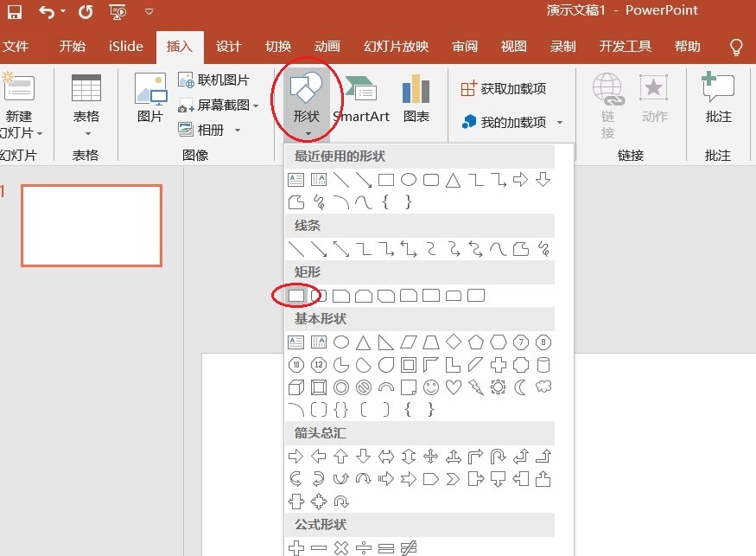This screenshot has height=556, width=756.
Task: Switch to the 幻灯片放映 tab
Action: 397,47
